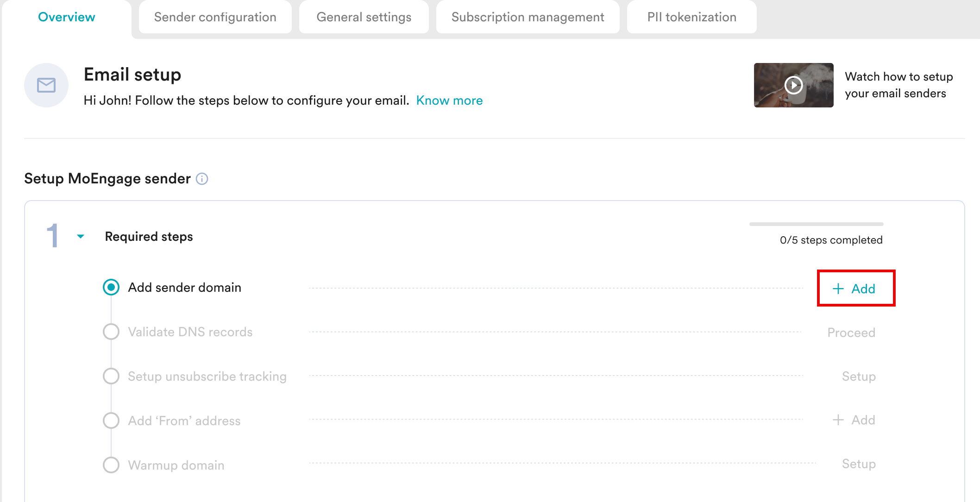Open the Know more link
The image size is (980, 502).
[x=449, y=100]
